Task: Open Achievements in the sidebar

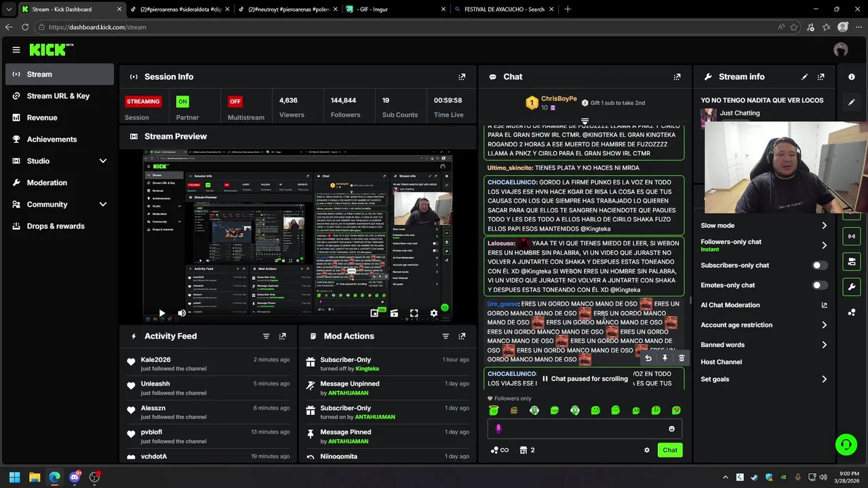Action: click(60, 140)
